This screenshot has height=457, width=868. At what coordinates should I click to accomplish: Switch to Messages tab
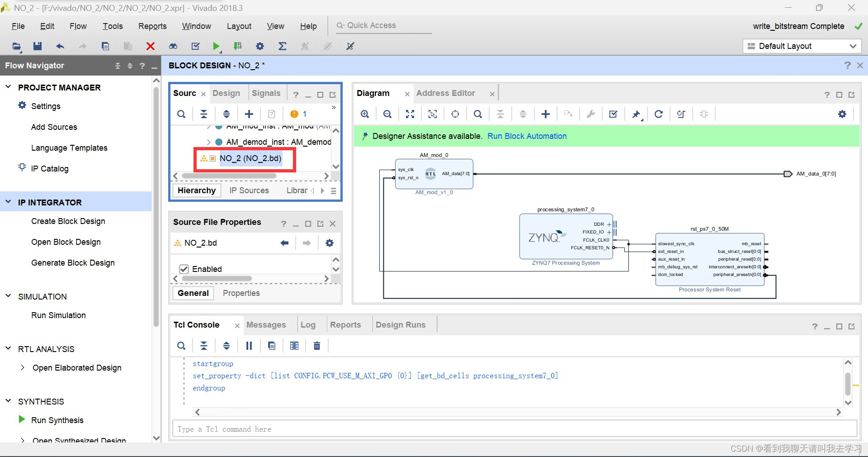point(266,325)
